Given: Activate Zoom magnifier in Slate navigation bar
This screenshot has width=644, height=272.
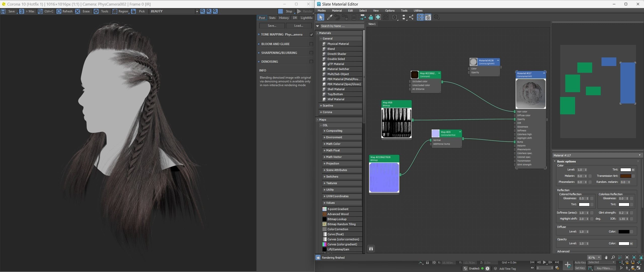Looking at the screenshot, I should point(613,257).
